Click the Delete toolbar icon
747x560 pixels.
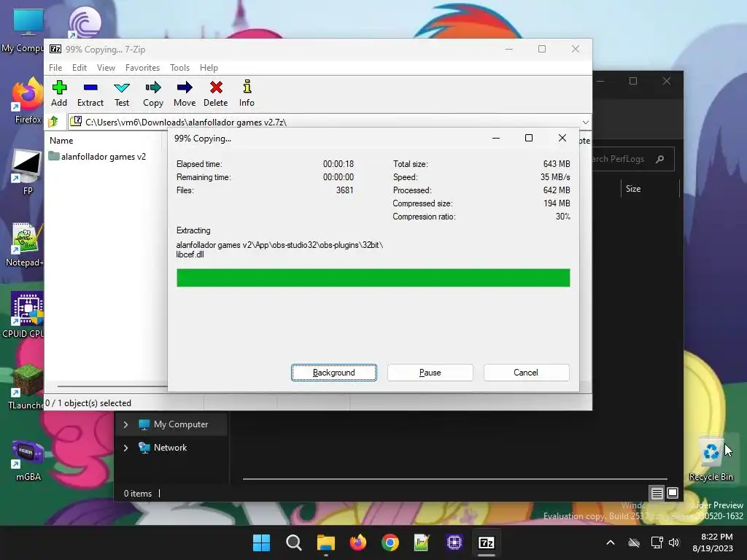pos(216,93)
